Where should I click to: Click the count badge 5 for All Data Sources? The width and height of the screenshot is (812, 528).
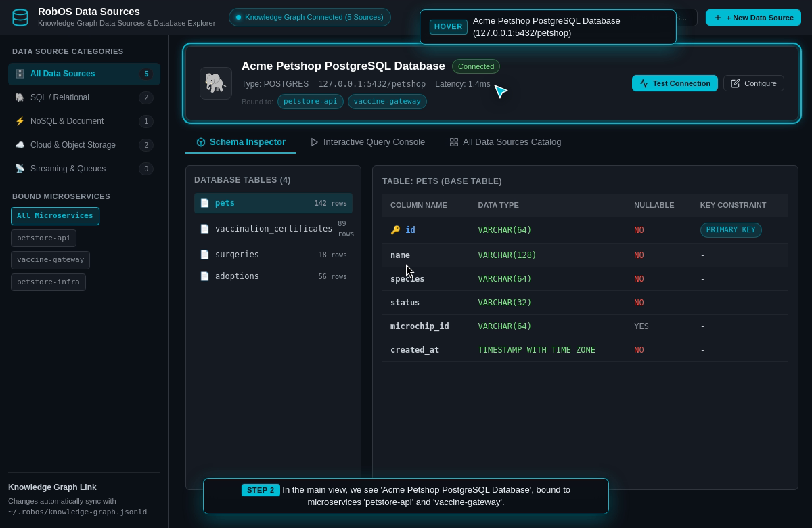pyautogui.click(x=146, y=74)
